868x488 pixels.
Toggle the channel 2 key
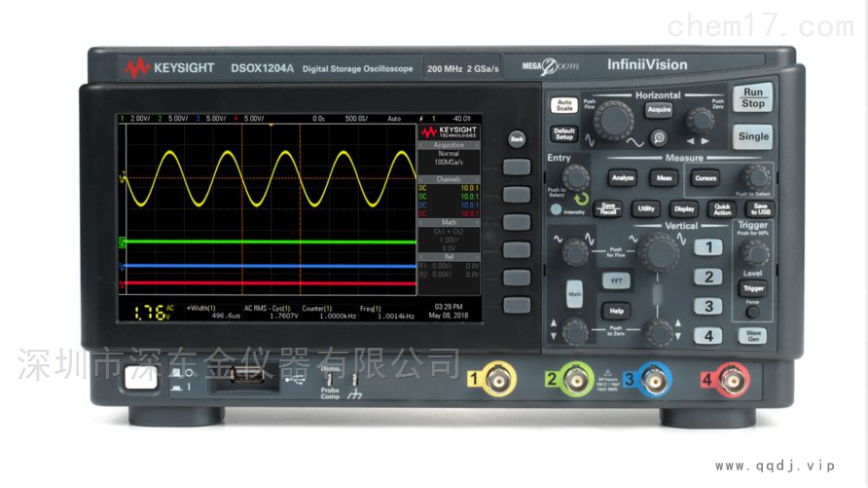click(x=708, y=277)
